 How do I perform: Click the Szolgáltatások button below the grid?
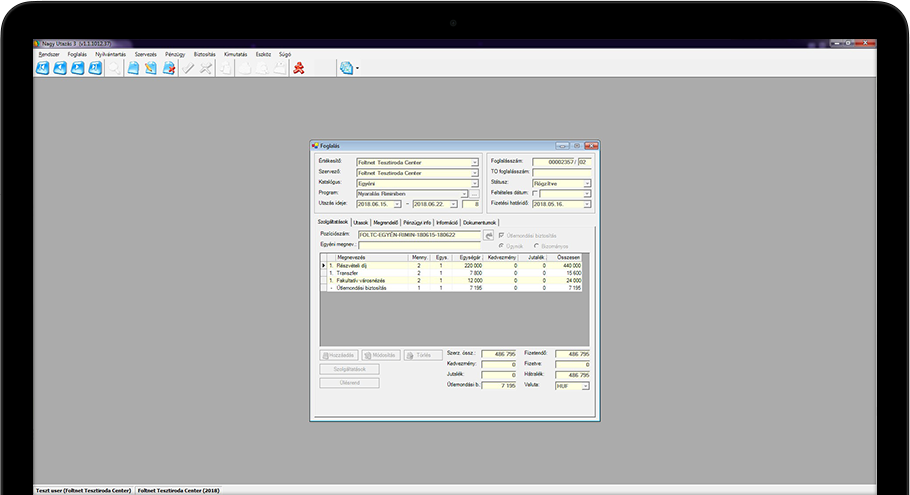(x=349, y=369)
